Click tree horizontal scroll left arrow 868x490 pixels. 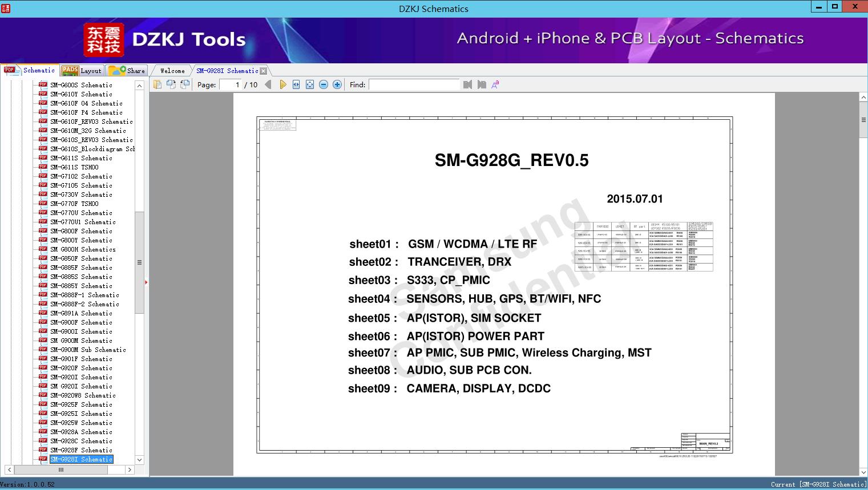pyautogui.click(x=9, y=470)
